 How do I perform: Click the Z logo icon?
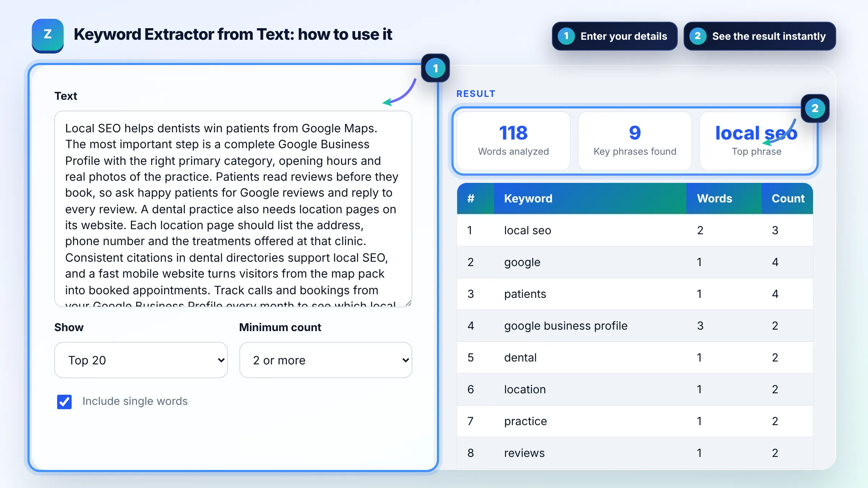click(48, 35)
